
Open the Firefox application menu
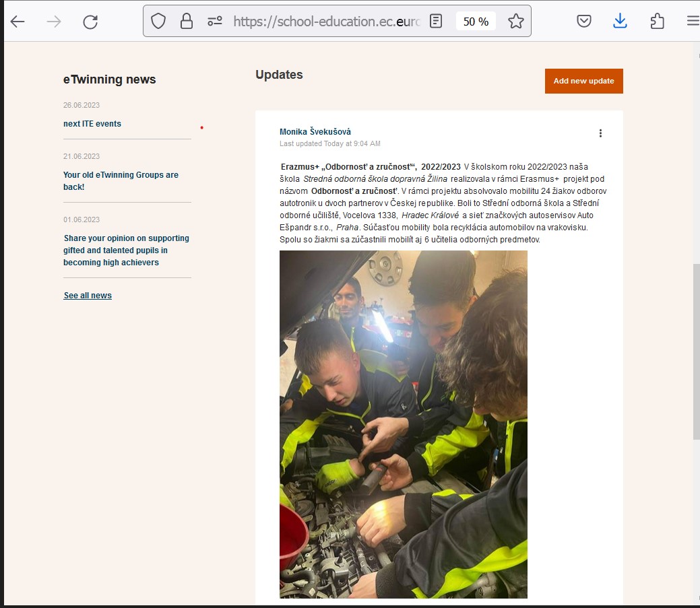(x=693, y=21)
